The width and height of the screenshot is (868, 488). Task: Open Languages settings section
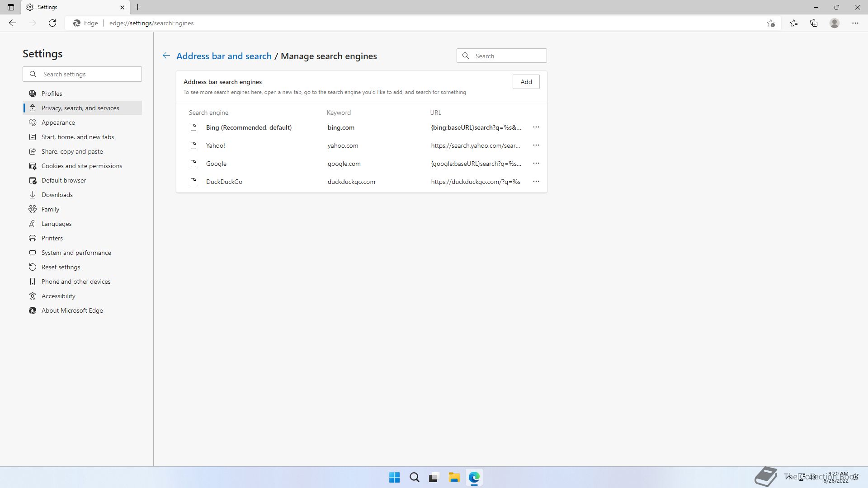(82, 224)
